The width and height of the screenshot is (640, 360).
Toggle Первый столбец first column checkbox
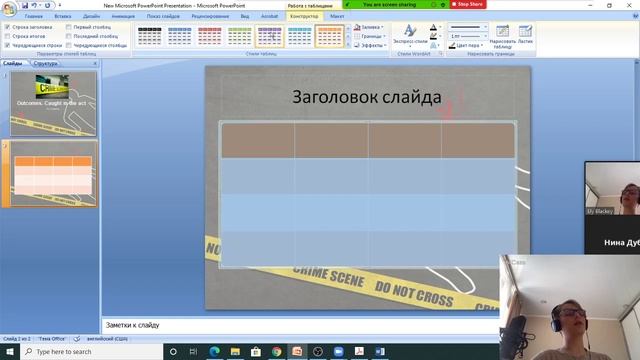pos(69,27)
